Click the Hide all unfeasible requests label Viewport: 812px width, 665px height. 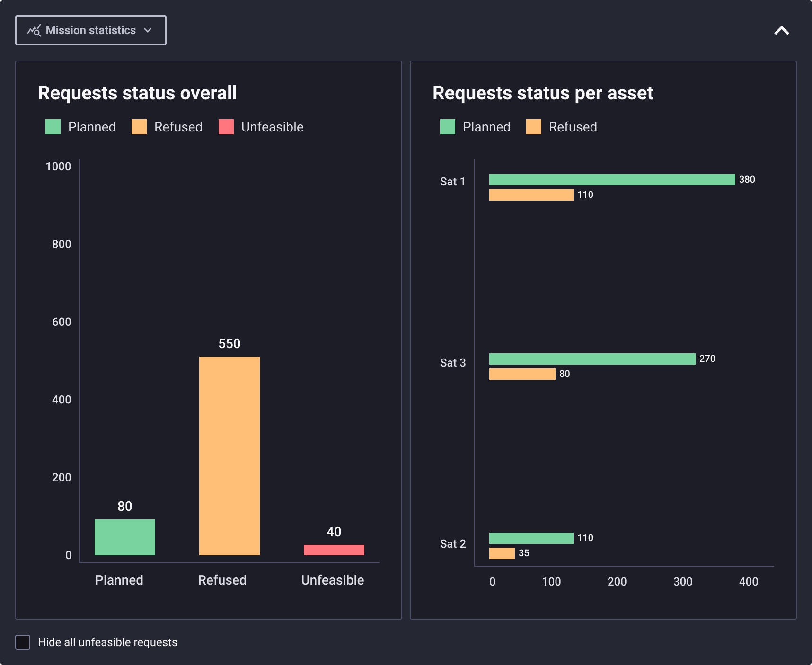(107, 642)
